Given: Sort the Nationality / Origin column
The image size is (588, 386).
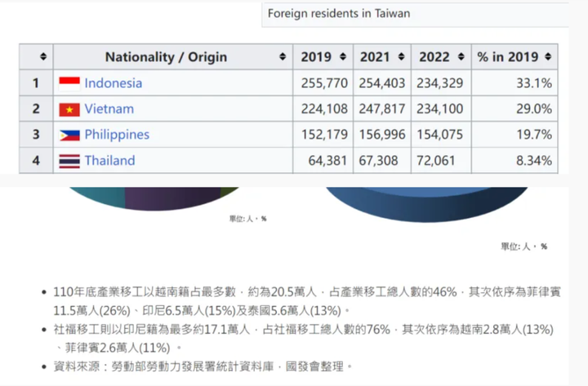Looking at the screenshot, I should point(283,56).
